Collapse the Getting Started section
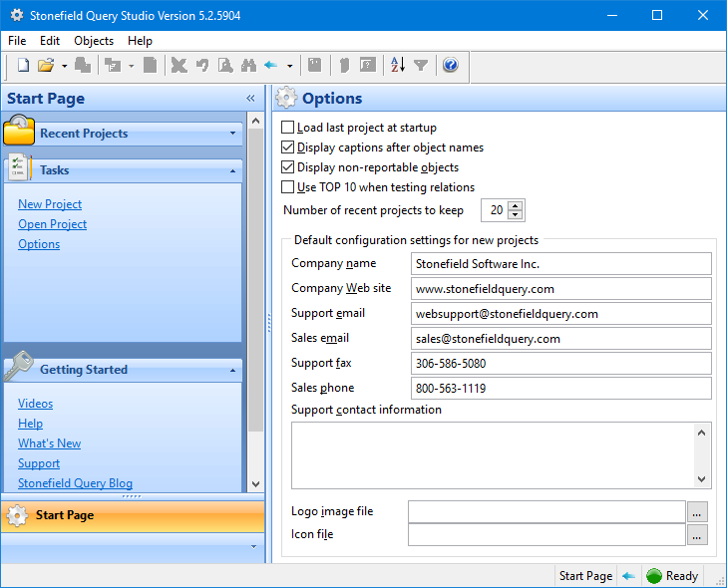Screen dimensions: 727x588 click(232, 370)
